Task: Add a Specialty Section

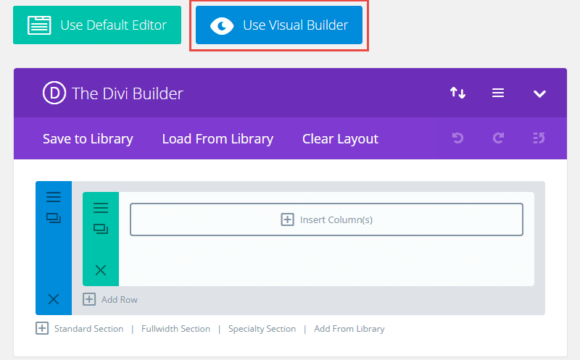Action: coord(262,329)
